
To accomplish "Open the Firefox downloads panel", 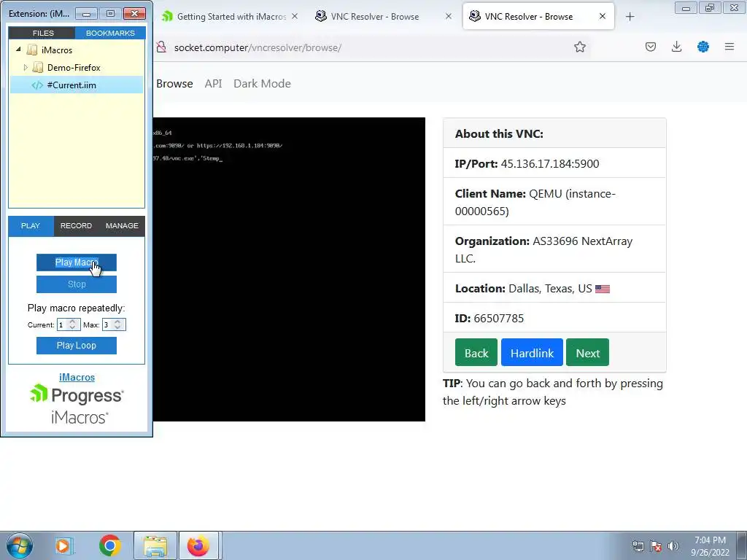I will click(x=676, y=47).
